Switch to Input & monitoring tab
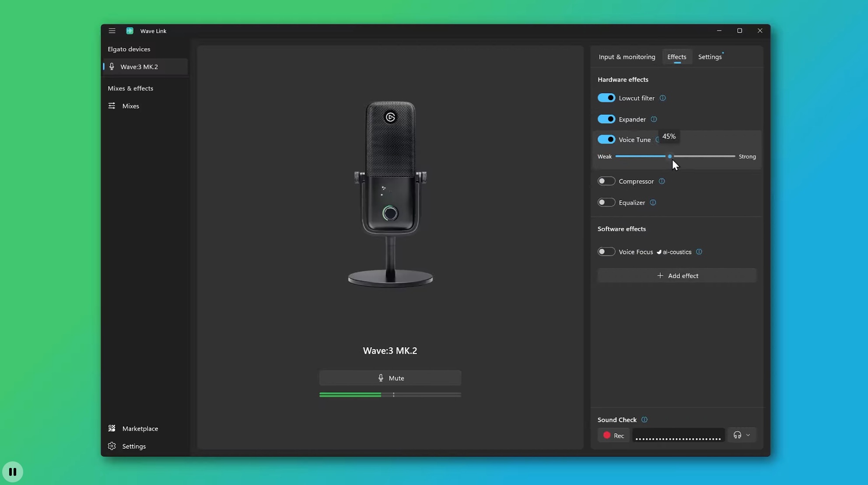 coord(626,57)
